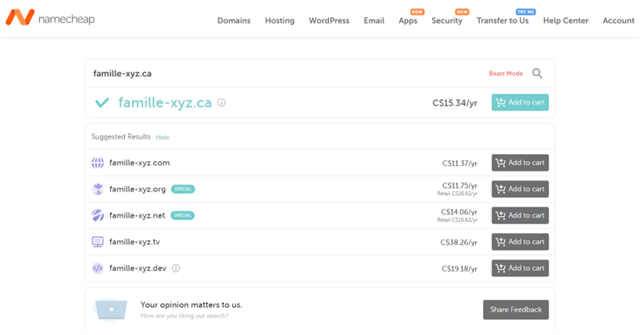644x335 pixels.
Task: Click 'How are you liking our search?' text
Action: tap(184, 315)
